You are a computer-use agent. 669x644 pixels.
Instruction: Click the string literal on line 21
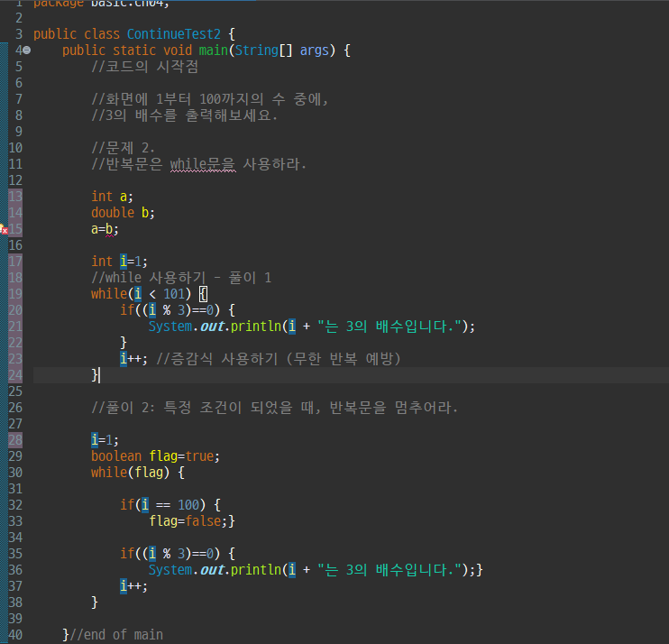tap(390, 326)
